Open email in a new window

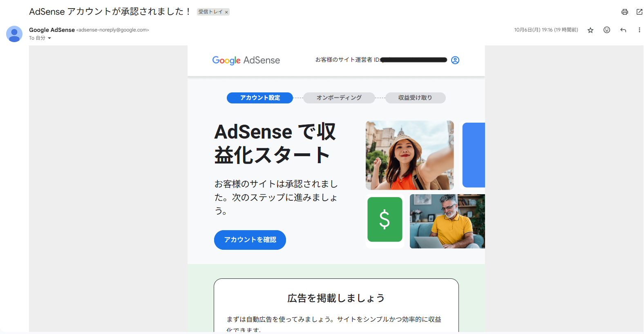tap(639, 12)
